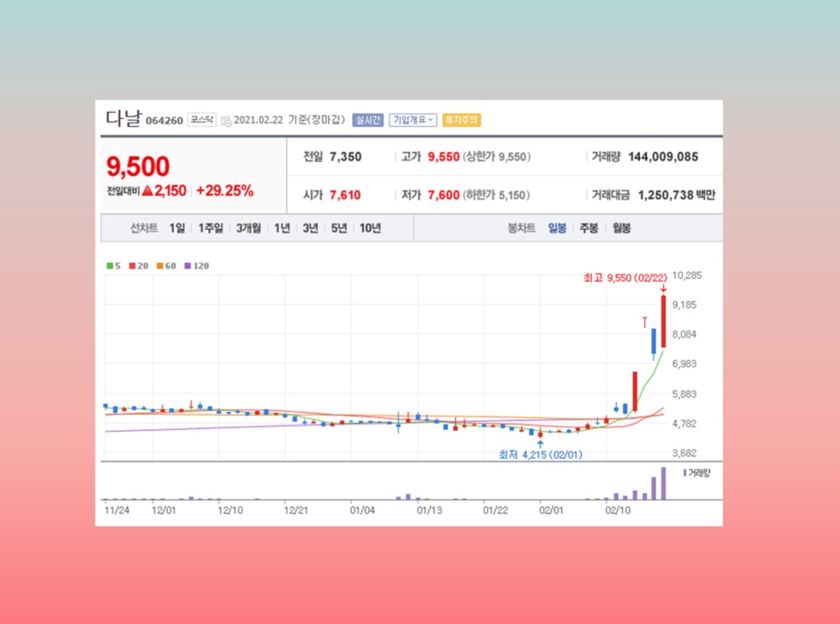Click the 10,285 price axis label
The width and height of the screenshot is (840, 624).
(x=687, y=275)
